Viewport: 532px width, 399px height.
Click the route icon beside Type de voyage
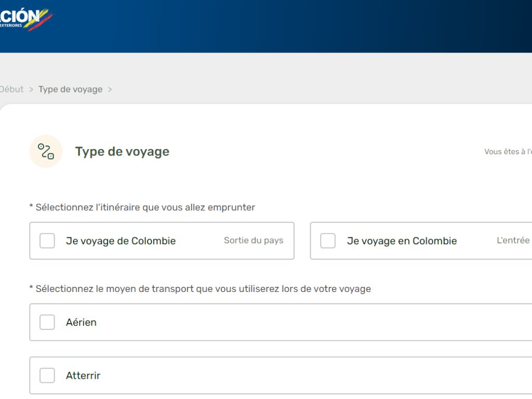(46, 152)
